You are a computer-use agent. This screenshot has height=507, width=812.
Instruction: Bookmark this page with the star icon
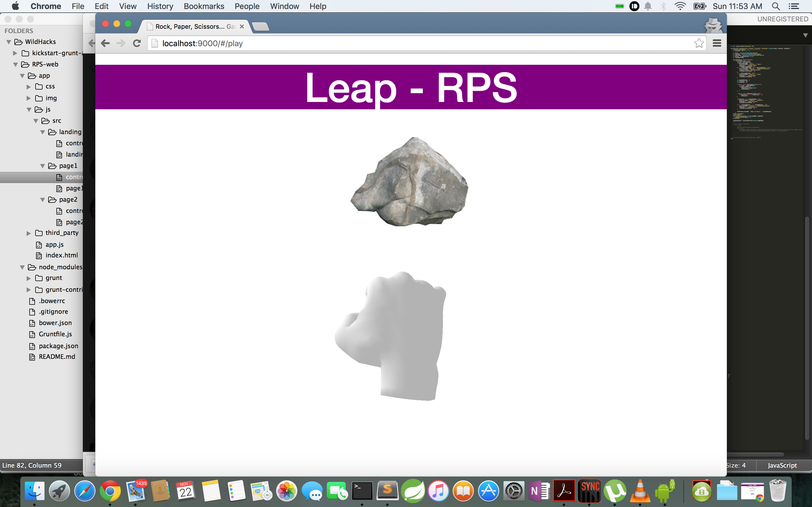point(699,43)
